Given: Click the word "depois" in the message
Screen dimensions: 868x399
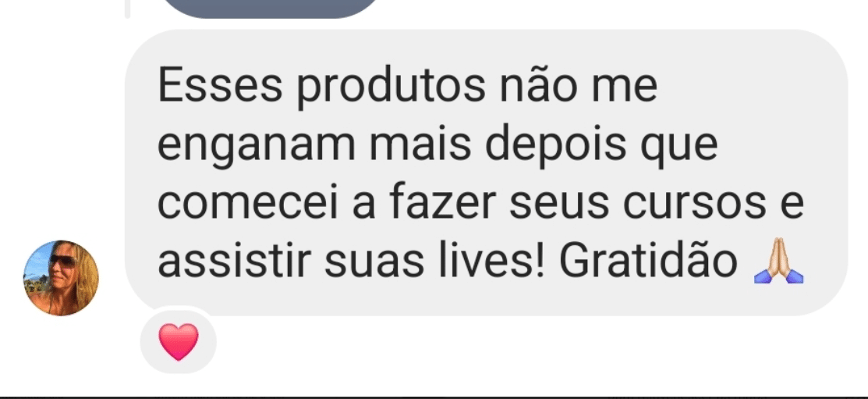Looking at the screenshot, I should pyautogui.click(x=556, y=146).
